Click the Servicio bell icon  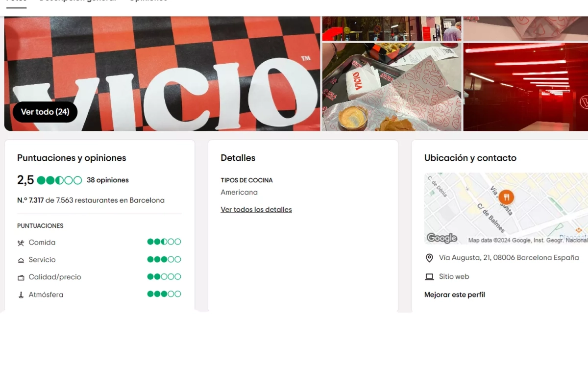[21, 260]
